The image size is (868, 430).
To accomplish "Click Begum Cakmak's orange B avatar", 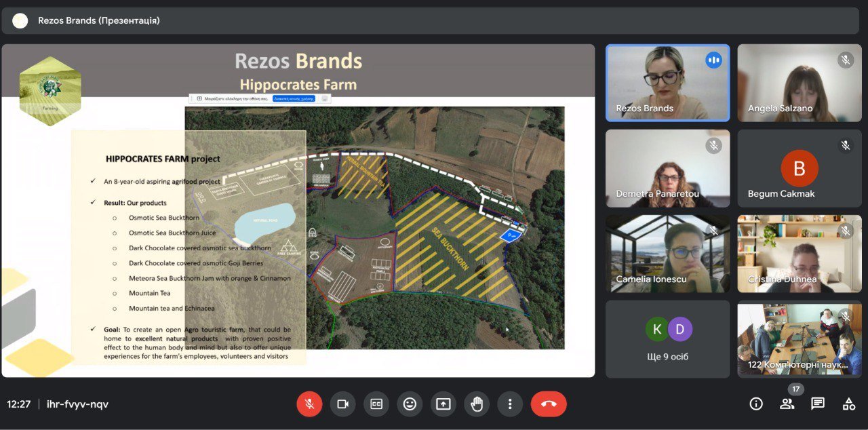I will [800, 168].
